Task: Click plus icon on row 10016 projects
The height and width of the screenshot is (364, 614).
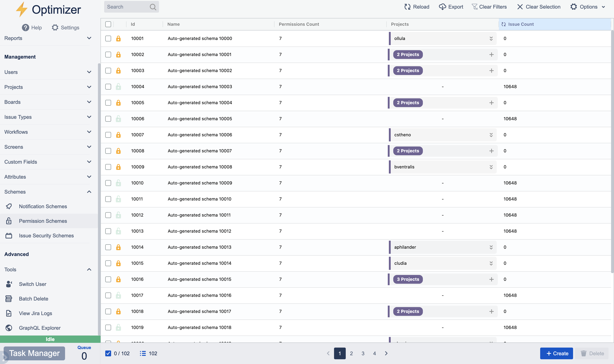Action: (491, 279)
